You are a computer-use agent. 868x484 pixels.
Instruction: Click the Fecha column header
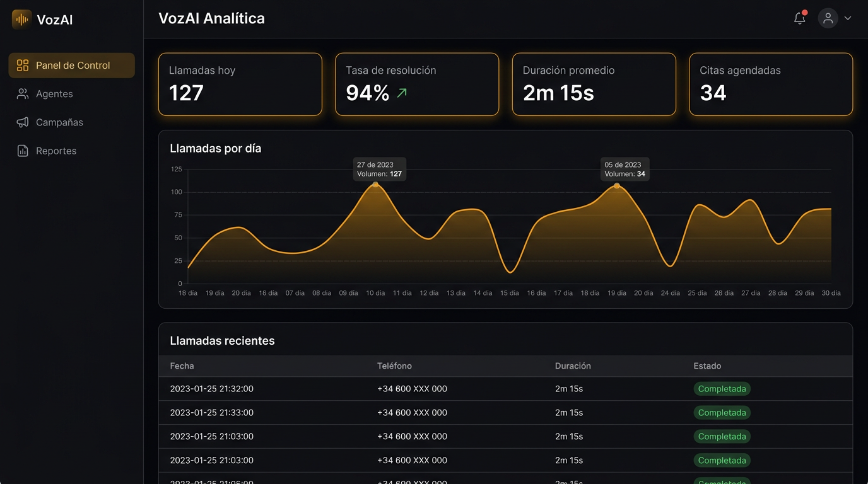click(x=182, y=366)
